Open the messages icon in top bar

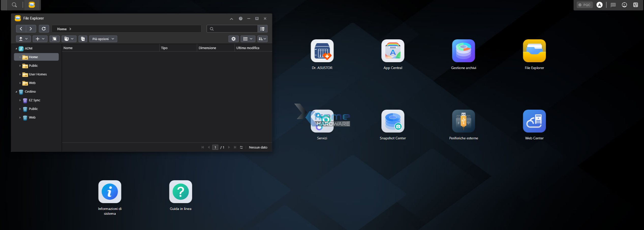[613, 5]
